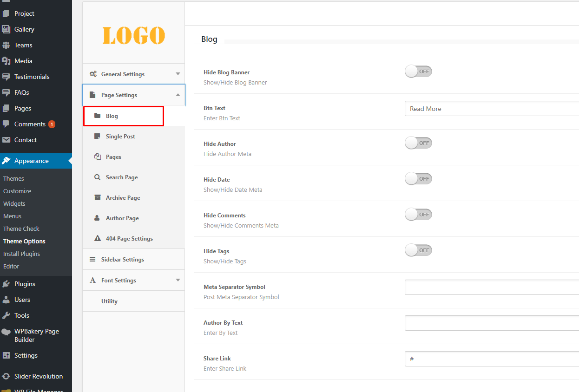Collapse the Page Settings section arrow

point(178,95)
